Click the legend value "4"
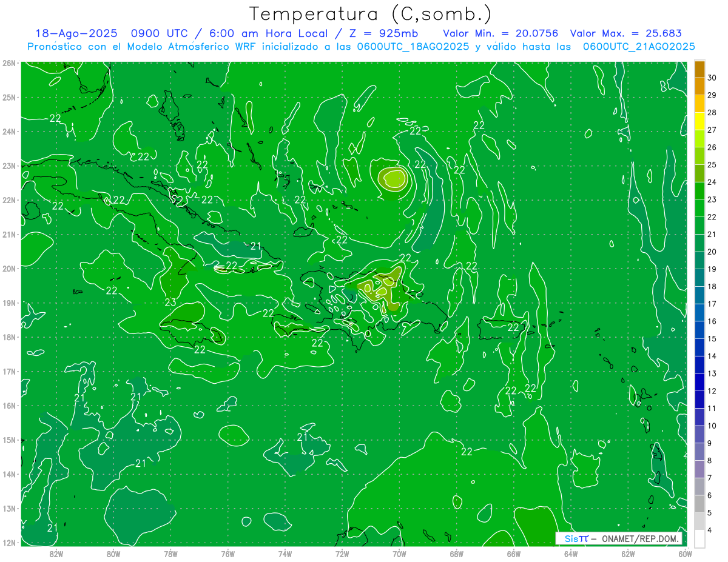728x562 pixels. (x=710, y=530)
